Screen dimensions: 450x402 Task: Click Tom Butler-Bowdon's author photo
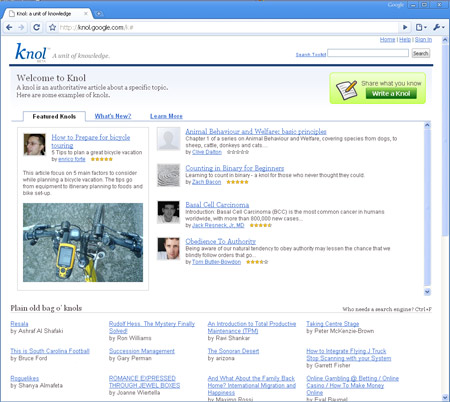click(x=168, y=249)
